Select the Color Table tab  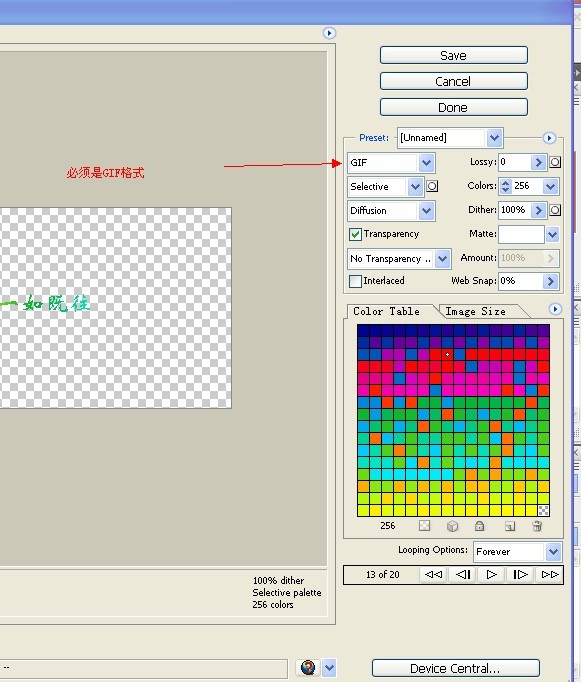click(387, 311)
